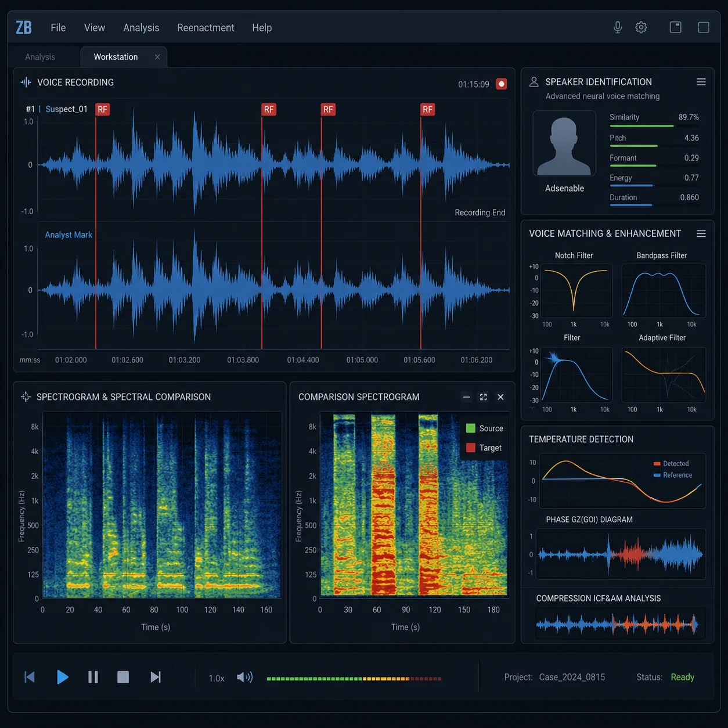Open the 1.0x playback speed selector
This screenshot has height=728, width=728.
[x=217, y=678]
